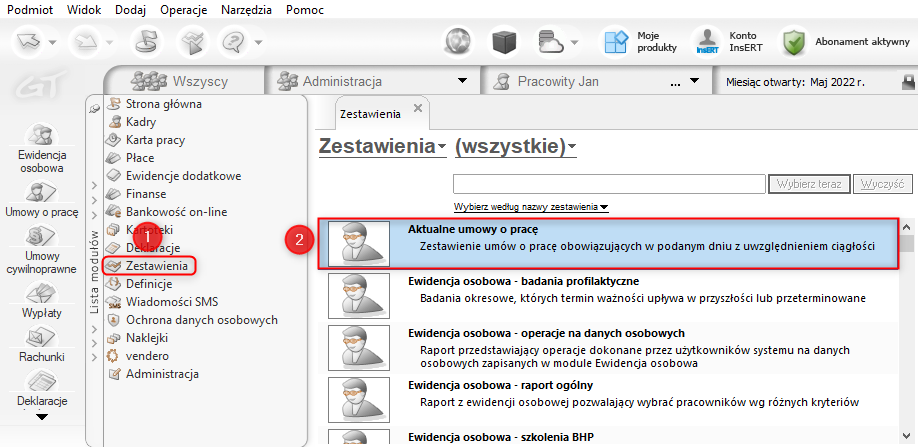Select Aktualne umowy o pracę report

click(x=608, y=243)
